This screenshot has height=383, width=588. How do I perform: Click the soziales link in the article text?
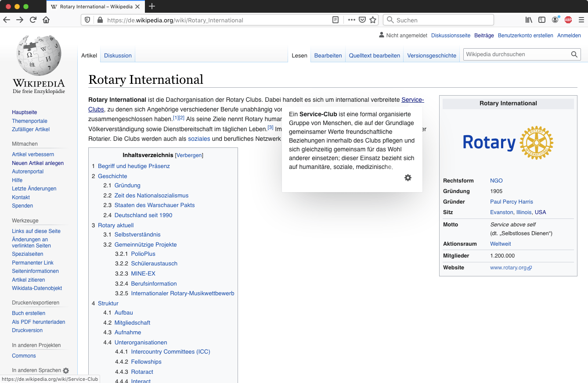(199, 139)
